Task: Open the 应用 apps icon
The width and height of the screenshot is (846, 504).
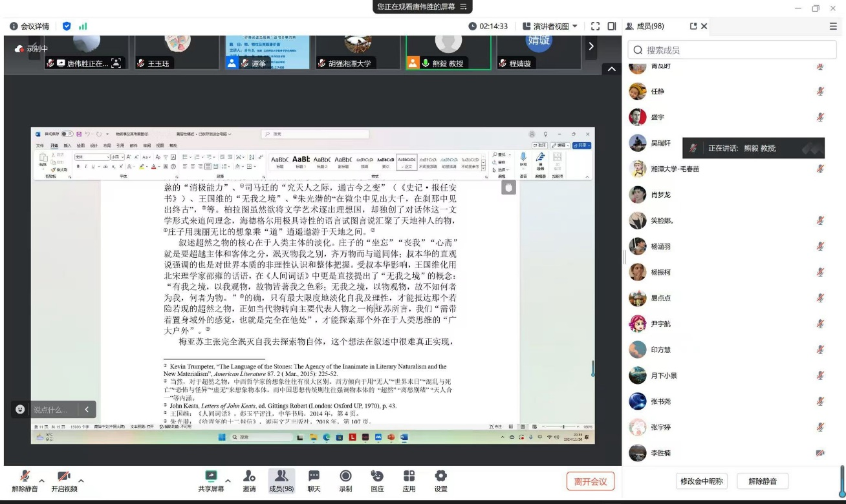Action: (409, 481)
